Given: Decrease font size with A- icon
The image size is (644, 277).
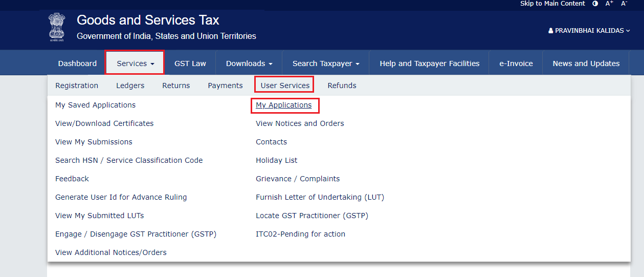Looking at the screenshot, I should pos(624,4).
